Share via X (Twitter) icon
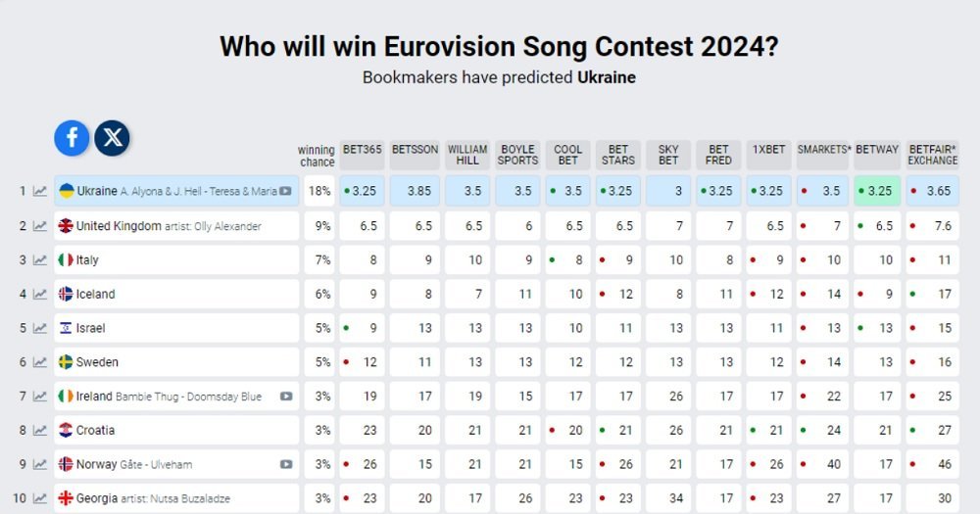 pyautogui.click(x=113, y=138)
